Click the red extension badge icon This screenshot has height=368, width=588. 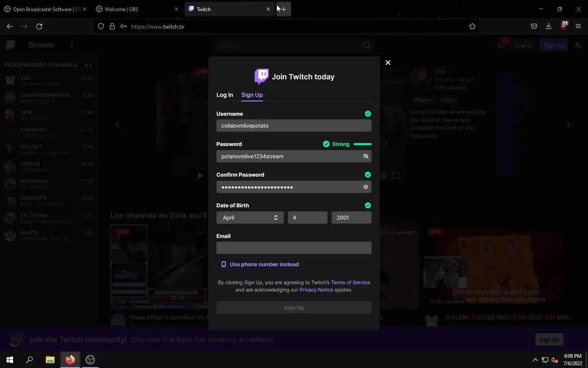564,25
